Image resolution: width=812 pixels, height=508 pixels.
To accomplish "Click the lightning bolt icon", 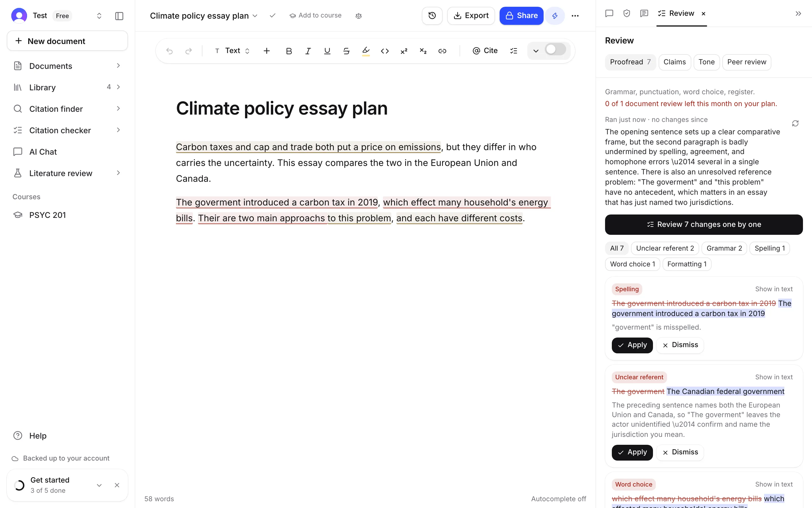I will point(555,16).
